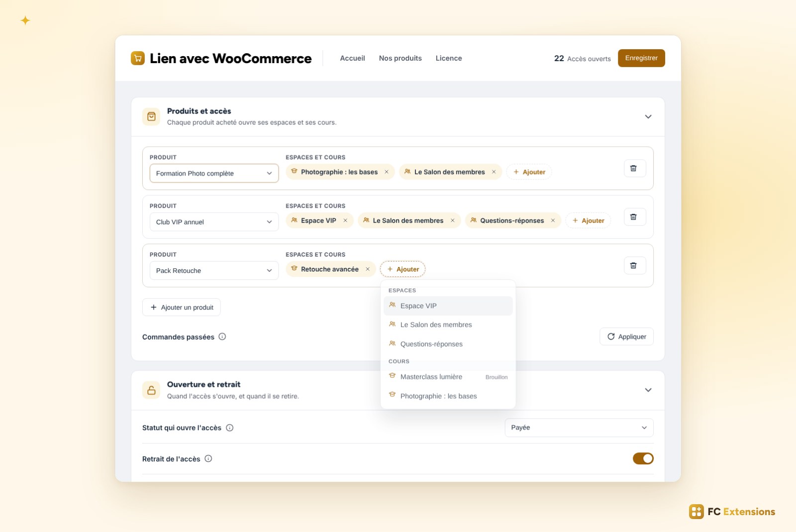Click the Ouverture et retrait lock icon
This screenshot has width=796, height=532.
click(x=152, y=390)
